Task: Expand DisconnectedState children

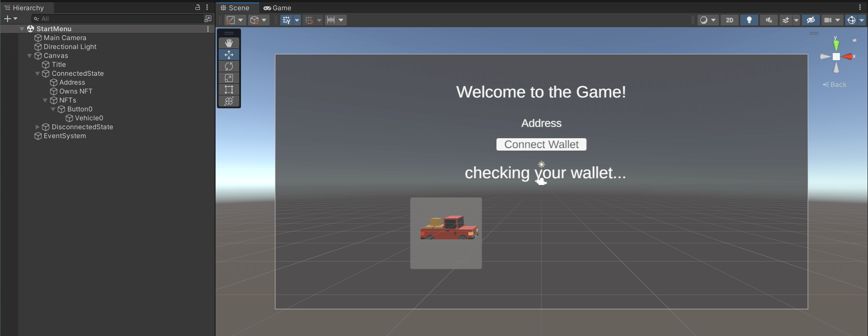Action: tap(37, 127)
